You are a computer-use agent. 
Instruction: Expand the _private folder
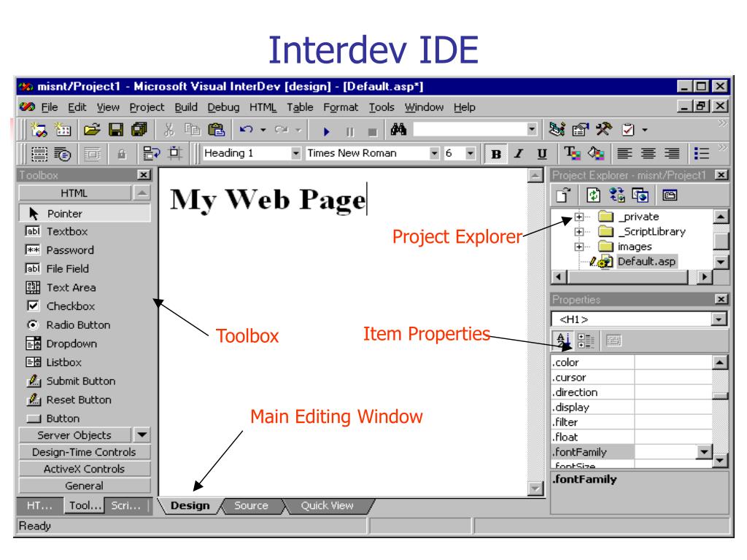[x=578, y=217]
